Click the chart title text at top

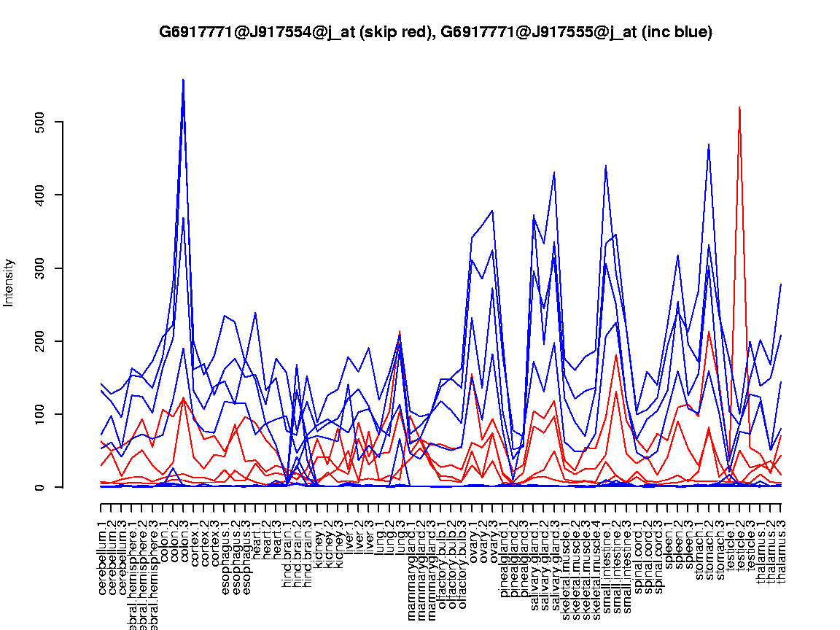[435, 32]
